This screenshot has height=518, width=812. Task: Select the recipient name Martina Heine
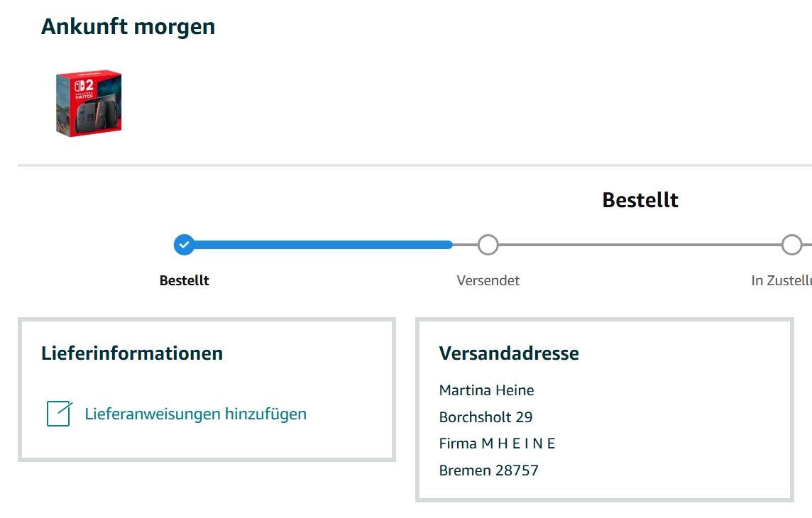[x=487, y=390]
